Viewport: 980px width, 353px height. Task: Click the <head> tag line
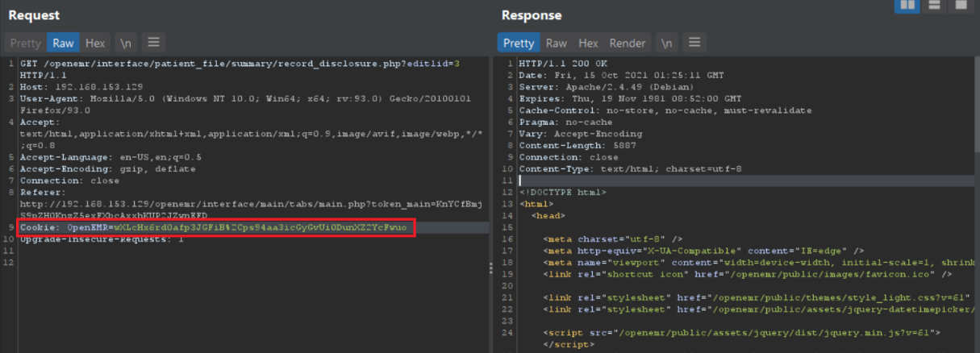point(548,216)
